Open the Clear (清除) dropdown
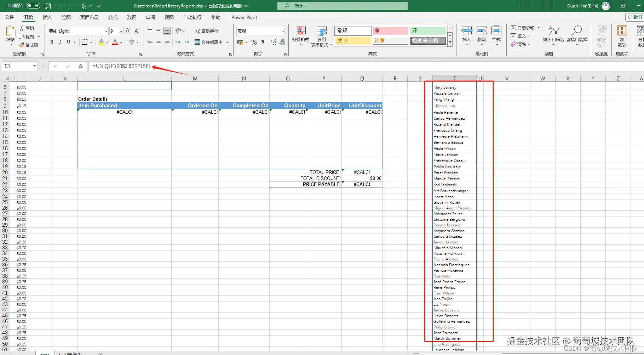This screenshot has height=355, width=644. pyautogui.click(x=520, y=44)
